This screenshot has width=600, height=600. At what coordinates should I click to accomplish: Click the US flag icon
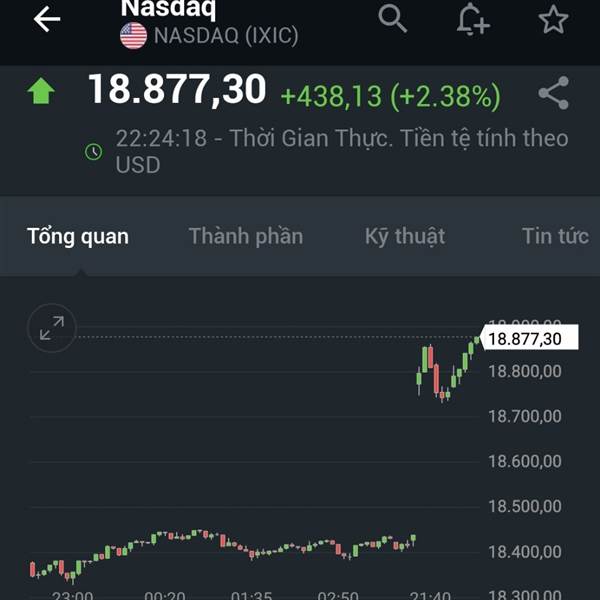click(x=134, y=36)
